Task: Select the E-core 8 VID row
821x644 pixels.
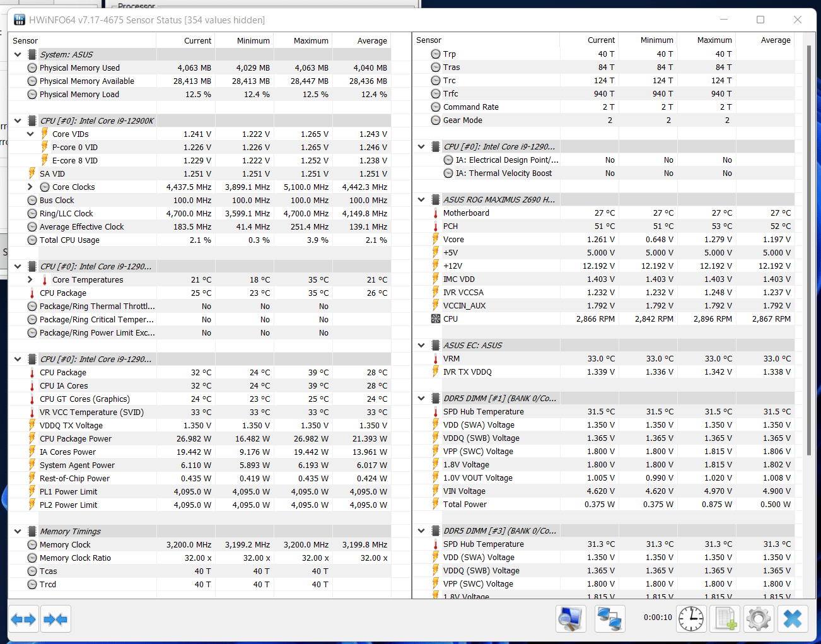Action: (x=200, y=160)
